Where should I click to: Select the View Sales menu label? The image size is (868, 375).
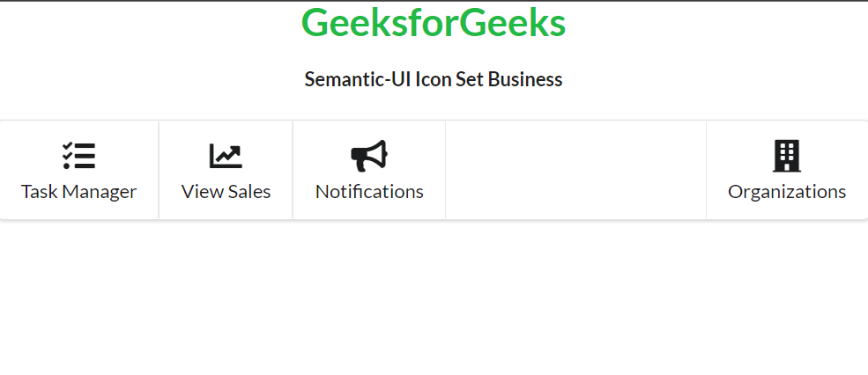click(x=226, y=192)
